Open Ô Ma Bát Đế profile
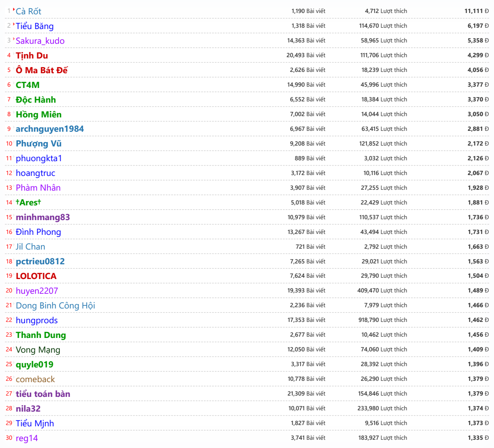The width and height of the screenshot is (494, 448). [x=42, y=70]
